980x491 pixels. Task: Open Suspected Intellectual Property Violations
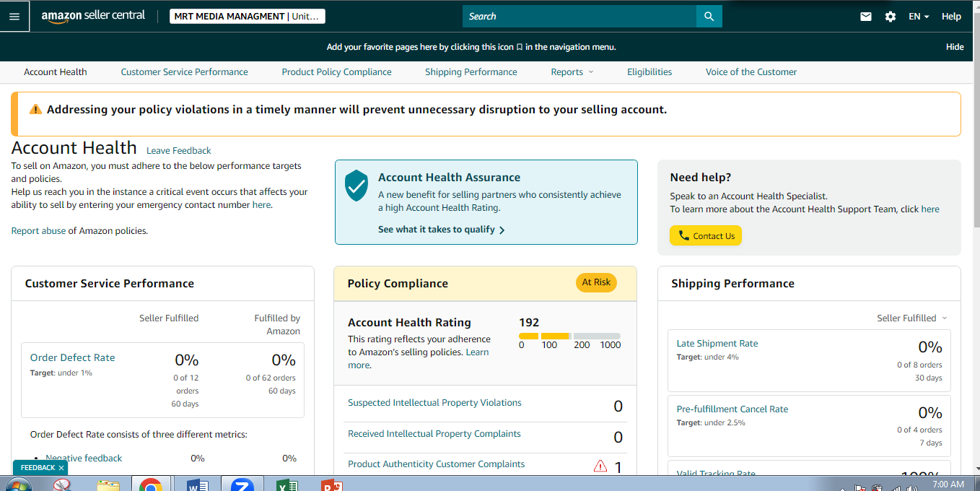point(434,403)
